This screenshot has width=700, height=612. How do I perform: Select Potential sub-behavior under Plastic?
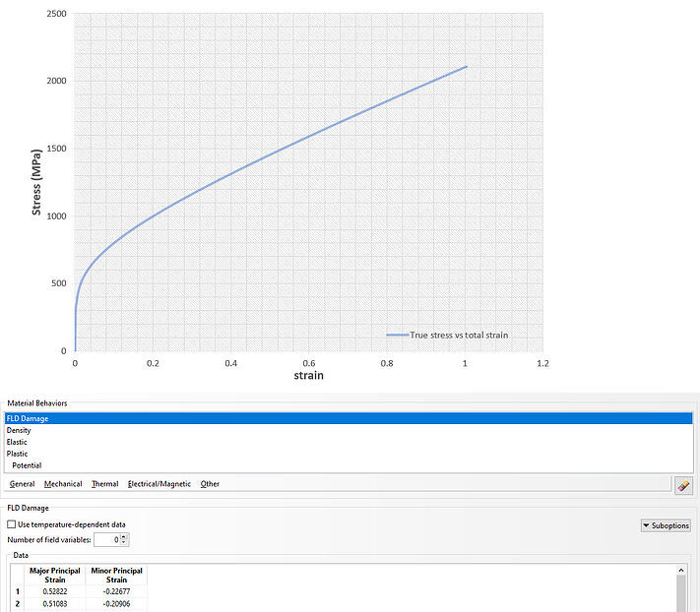(x=349, y=465)
